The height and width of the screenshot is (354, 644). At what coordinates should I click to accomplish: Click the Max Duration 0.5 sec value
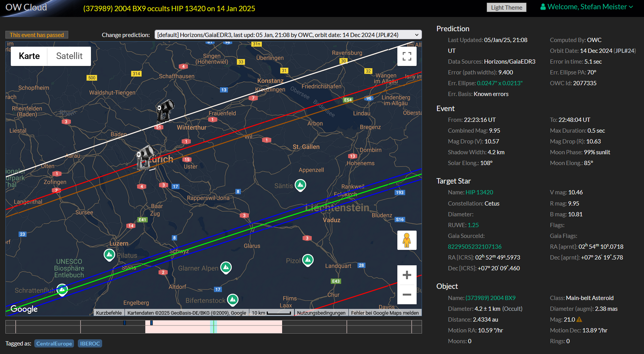pos(596,131)
